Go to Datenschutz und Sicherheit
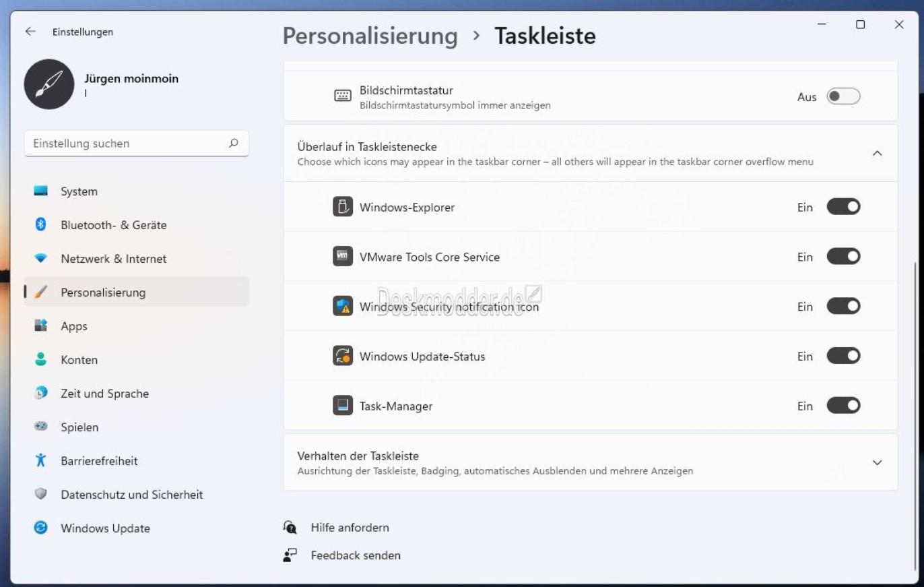The width and height of the screenshot is (924, 587). (137, 495)
